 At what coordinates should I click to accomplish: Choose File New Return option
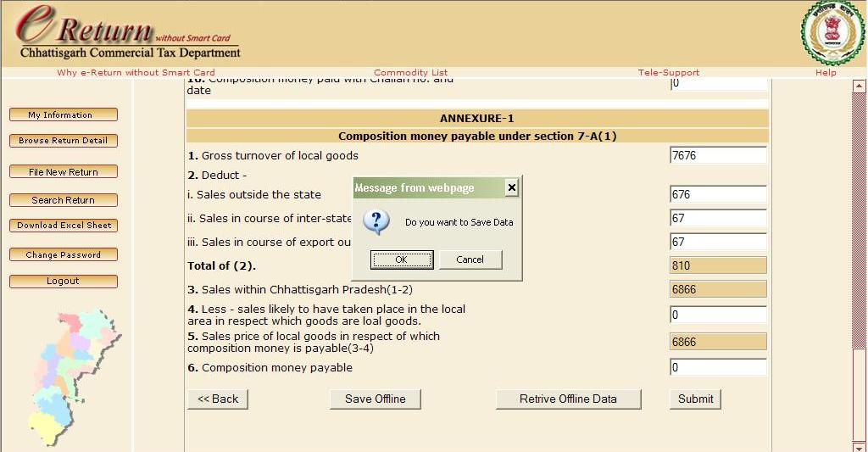pos(63,172)
